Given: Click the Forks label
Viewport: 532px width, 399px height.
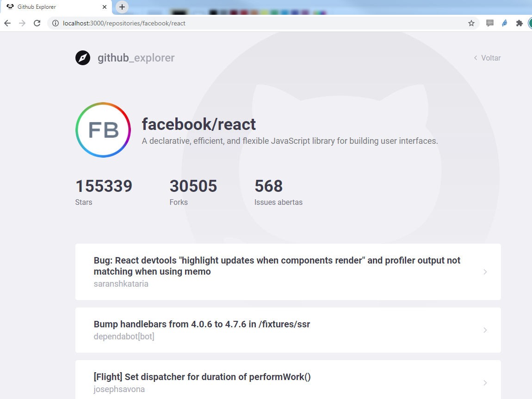Looking at the screenshot, I should pyautogui.click(x=179, y=202).
